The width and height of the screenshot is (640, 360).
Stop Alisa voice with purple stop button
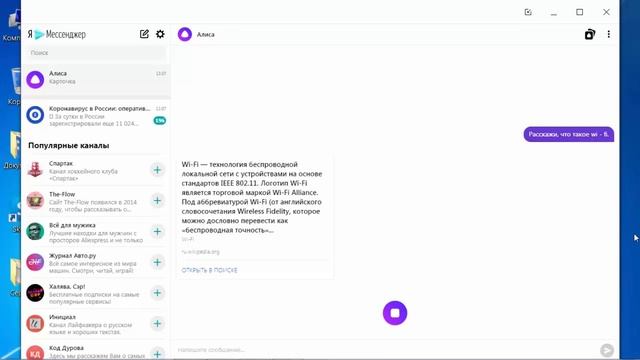pos(395,313)
